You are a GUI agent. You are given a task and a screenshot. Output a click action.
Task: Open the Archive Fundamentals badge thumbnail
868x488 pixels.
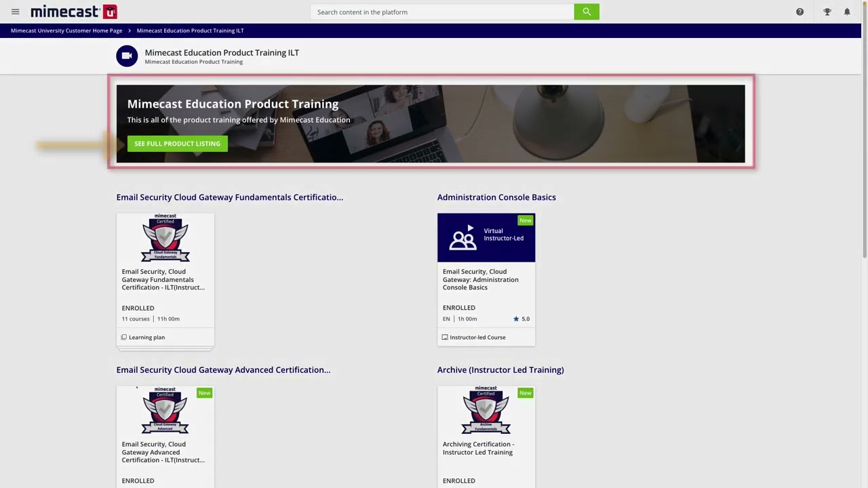point(486,410)
